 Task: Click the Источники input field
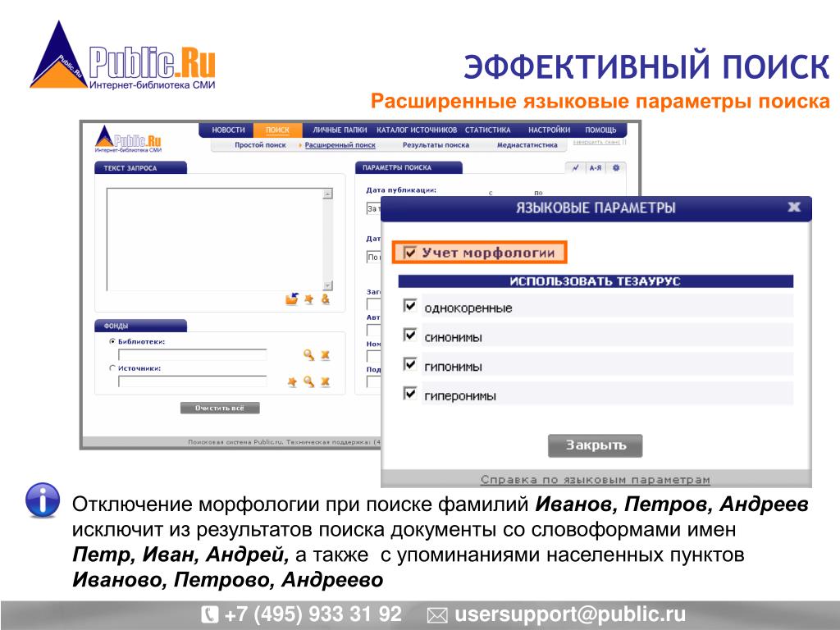192,381
